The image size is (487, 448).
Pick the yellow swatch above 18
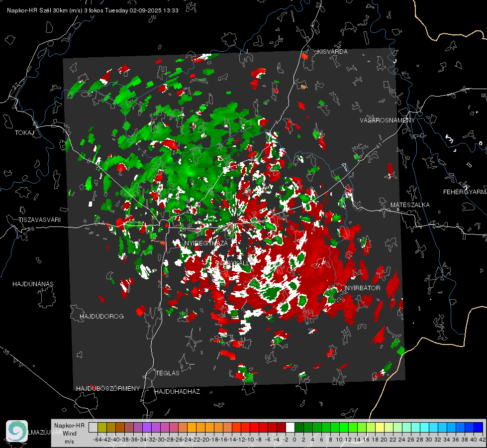[380, 427]
